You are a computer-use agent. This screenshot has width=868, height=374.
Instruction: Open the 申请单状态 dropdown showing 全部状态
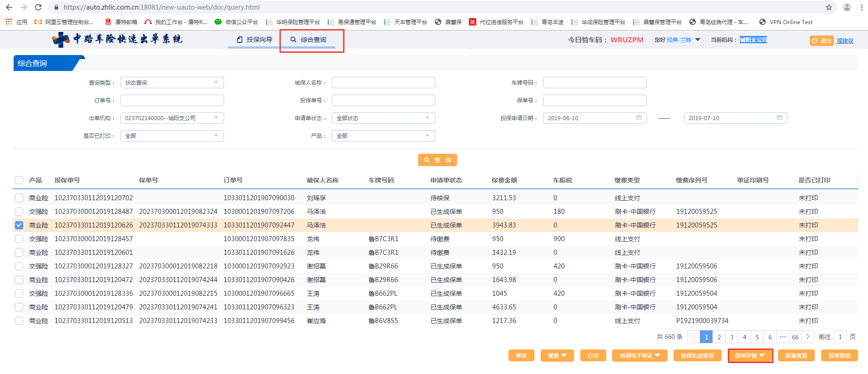(x=383, y=118)
